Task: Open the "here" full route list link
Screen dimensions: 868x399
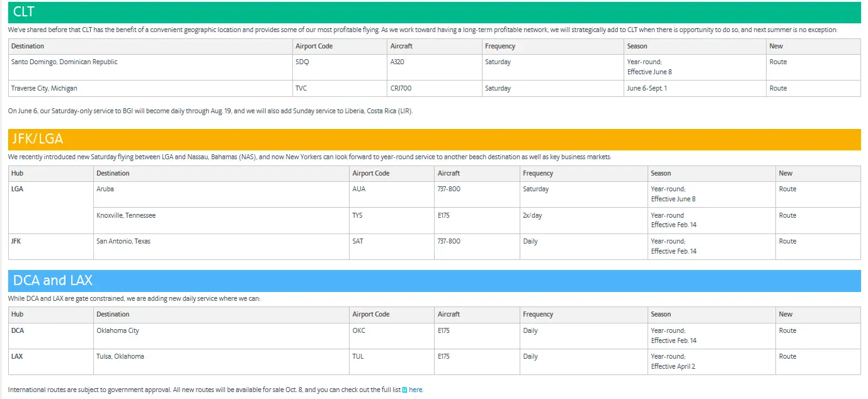Action: pyautogui.click(x=416, y=390)
